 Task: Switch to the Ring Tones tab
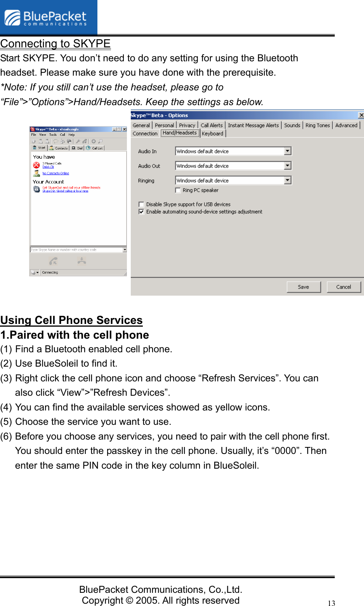pyautogui.click(x=317, y=125)
